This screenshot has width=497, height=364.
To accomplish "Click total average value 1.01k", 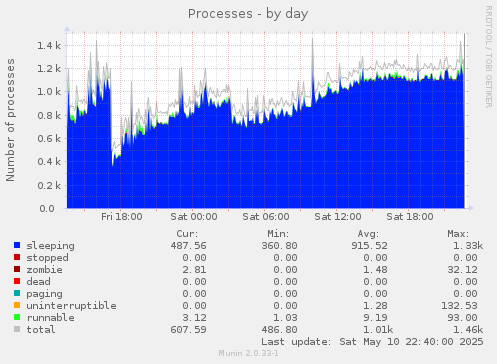I will (x=378, y=330).
